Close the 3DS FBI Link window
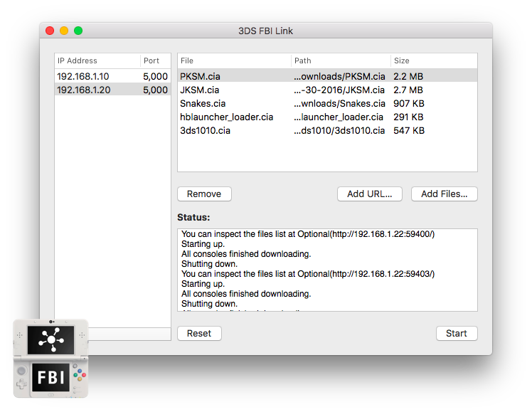 click(x=50, y=31)
